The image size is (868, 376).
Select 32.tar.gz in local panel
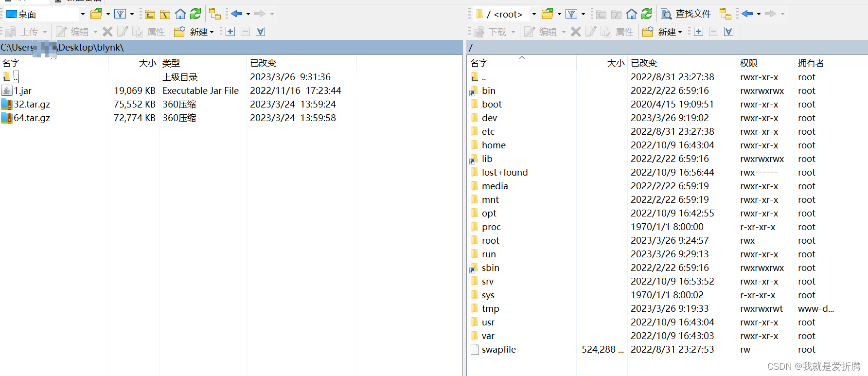pyautogui.click(x=32, y=104)
